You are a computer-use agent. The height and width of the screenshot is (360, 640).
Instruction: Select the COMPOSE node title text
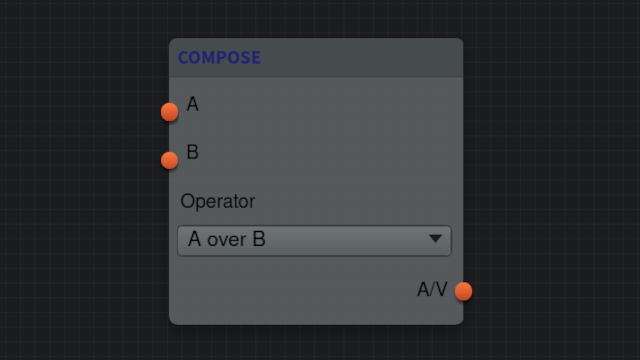click(219, 58)
